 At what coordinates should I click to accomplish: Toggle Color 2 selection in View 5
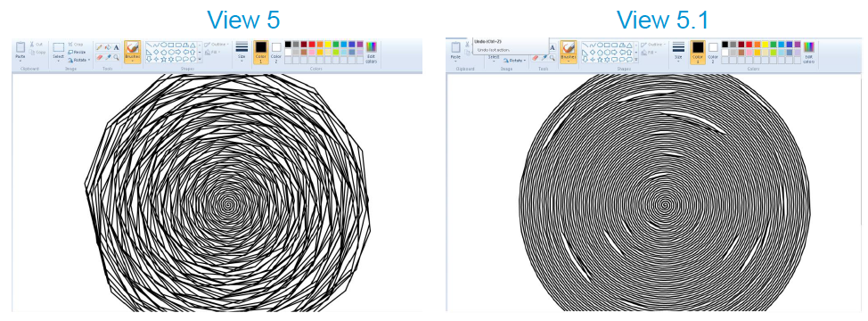(276, 52)
